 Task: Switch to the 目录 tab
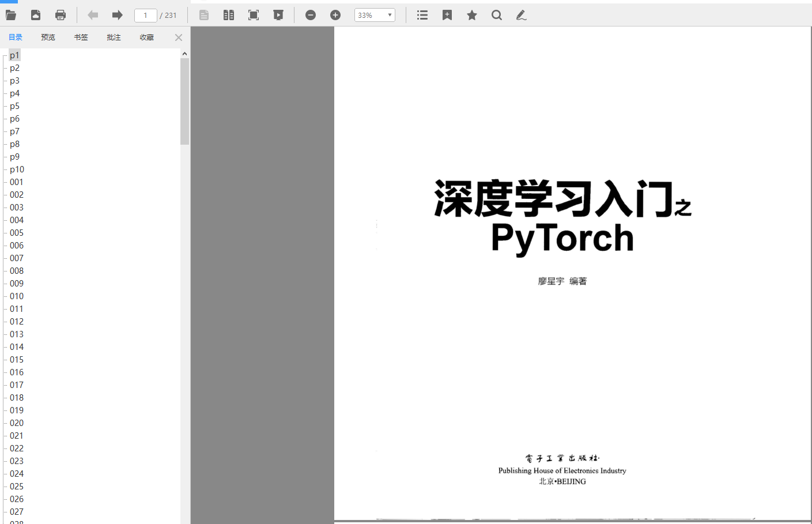point(16,37)
